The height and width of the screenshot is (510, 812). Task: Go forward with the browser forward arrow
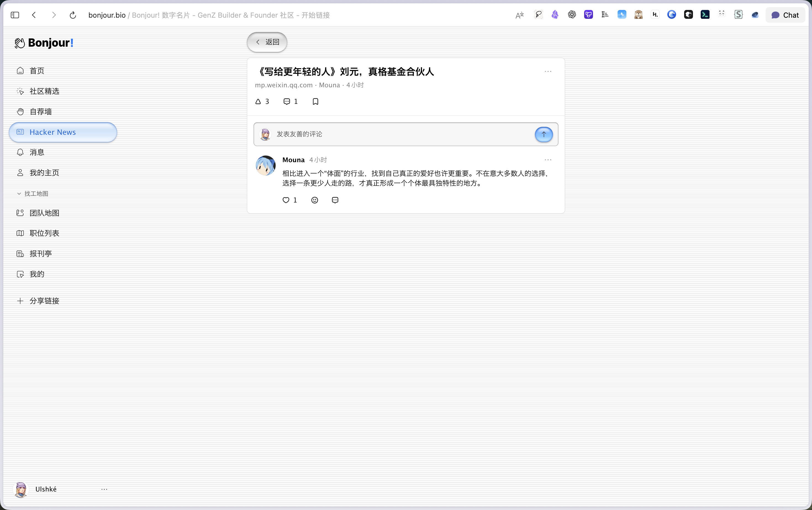54,15
